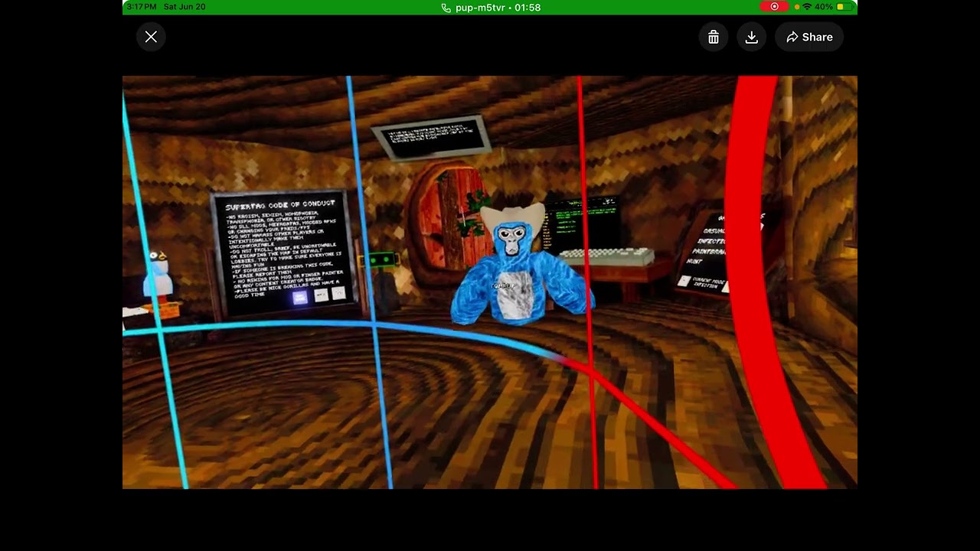Close the video viewer with X button
This screenshot has width=980, height=551.
151,37
